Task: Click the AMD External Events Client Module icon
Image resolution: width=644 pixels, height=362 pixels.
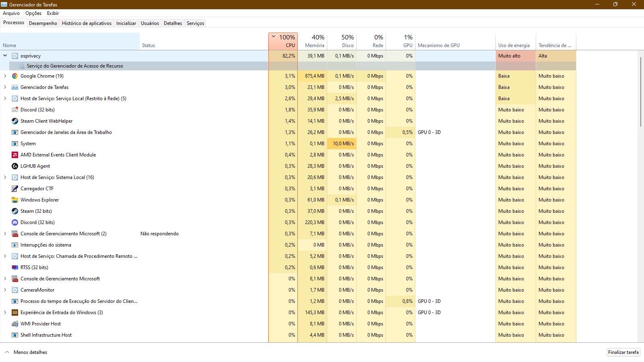Action: (15, 155)
